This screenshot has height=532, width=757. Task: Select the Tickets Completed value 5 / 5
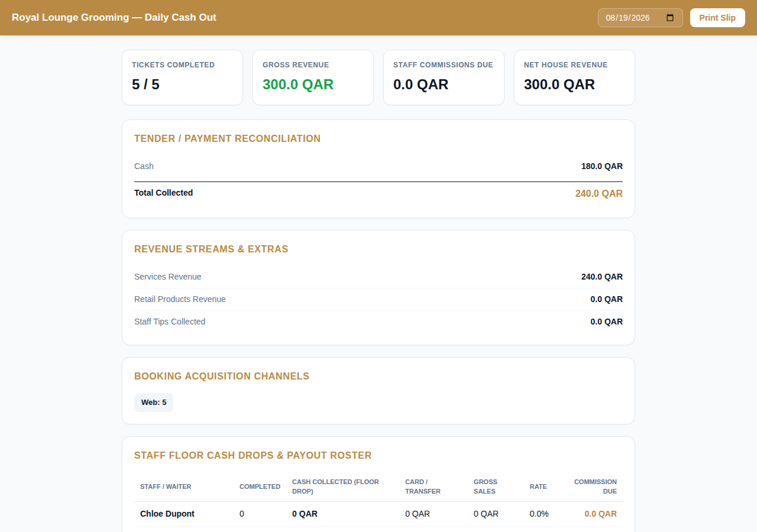(145, 85)
